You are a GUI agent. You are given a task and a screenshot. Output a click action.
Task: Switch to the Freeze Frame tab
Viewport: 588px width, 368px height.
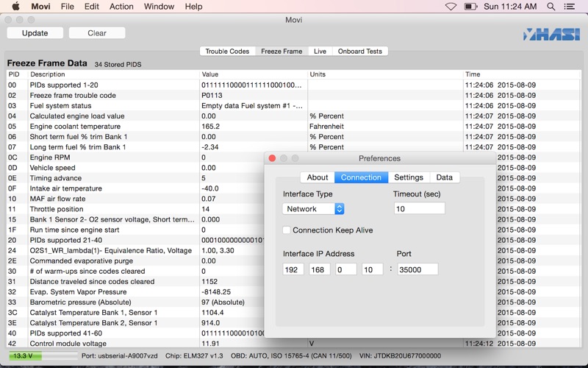282,52
